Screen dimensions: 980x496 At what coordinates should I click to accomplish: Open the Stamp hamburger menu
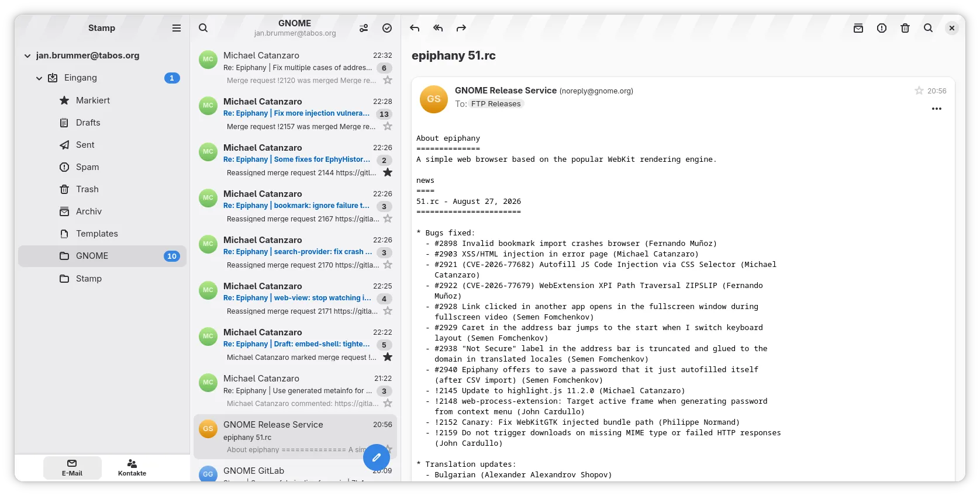coord(177,28)
